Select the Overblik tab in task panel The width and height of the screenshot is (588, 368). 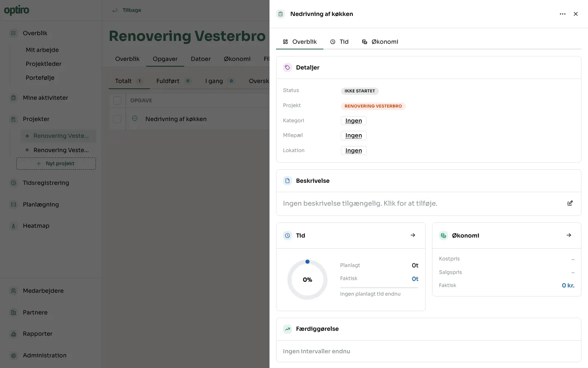300,42
